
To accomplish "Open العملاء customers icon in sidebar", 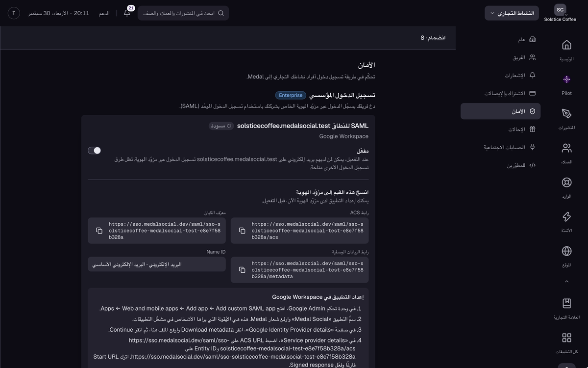I will coord(566,148).
